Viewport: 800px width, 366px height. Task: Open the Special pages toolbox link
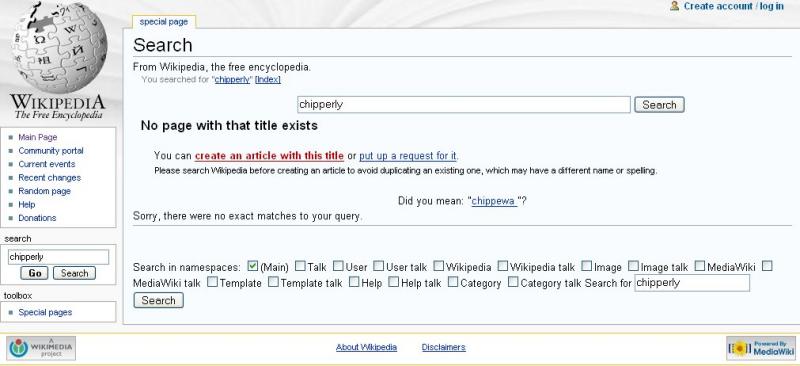click(45, 312)
